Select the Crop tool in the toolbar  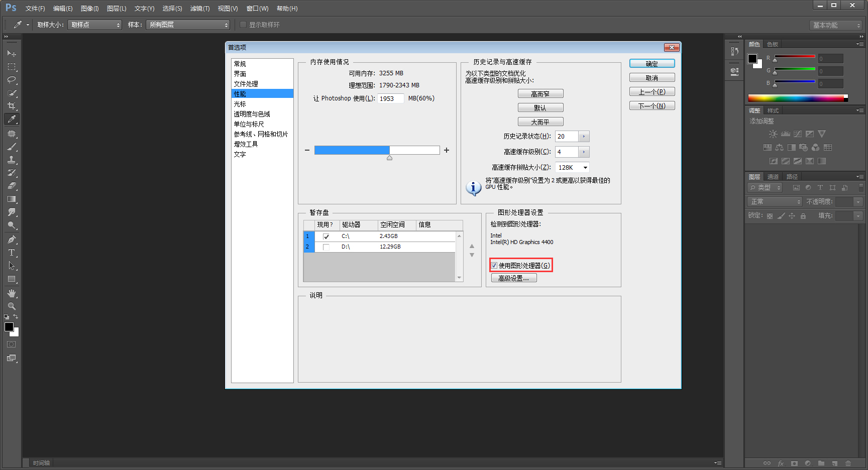point(12,106)
